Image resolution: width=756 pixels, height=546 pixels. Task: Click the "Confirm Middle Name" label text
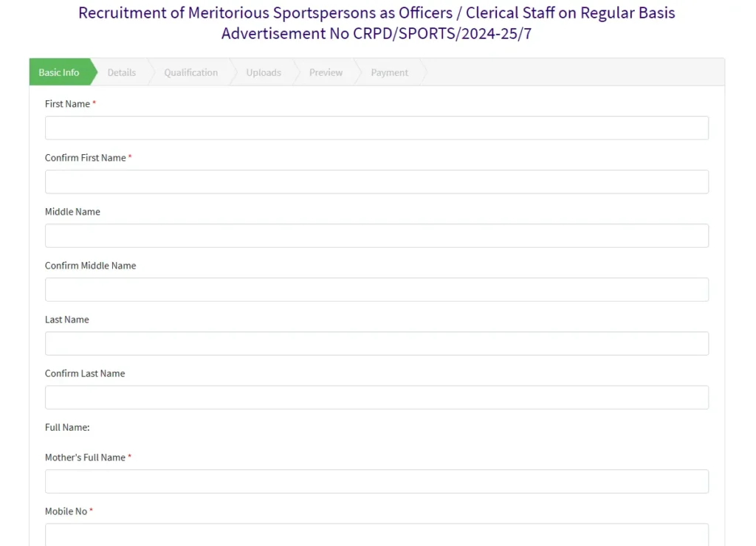point(90,266)
